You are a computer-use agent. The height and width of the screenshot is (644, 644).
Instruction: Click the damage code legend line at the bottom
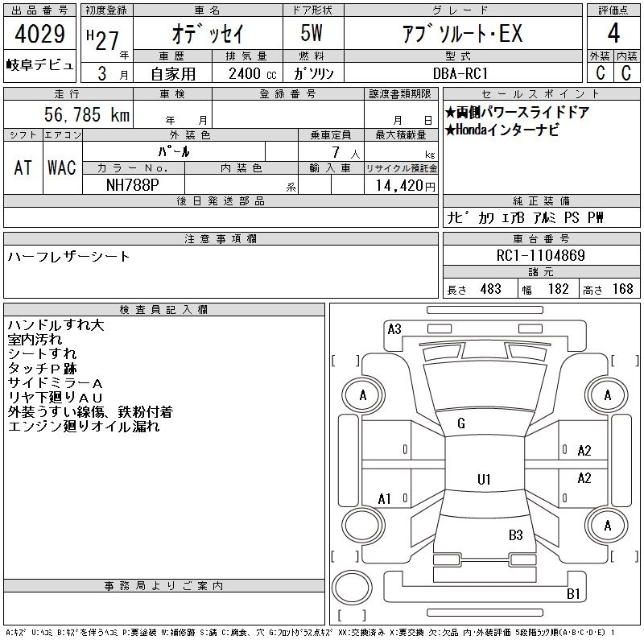(x=311, y=633)
